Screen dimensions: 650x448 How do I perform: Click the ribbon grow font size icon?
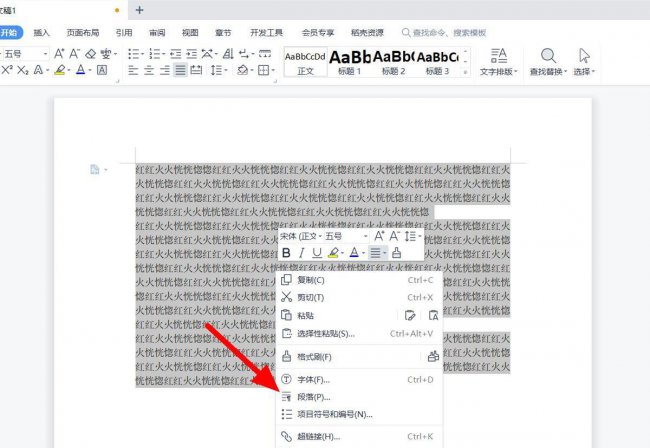[x=59, y=53]
